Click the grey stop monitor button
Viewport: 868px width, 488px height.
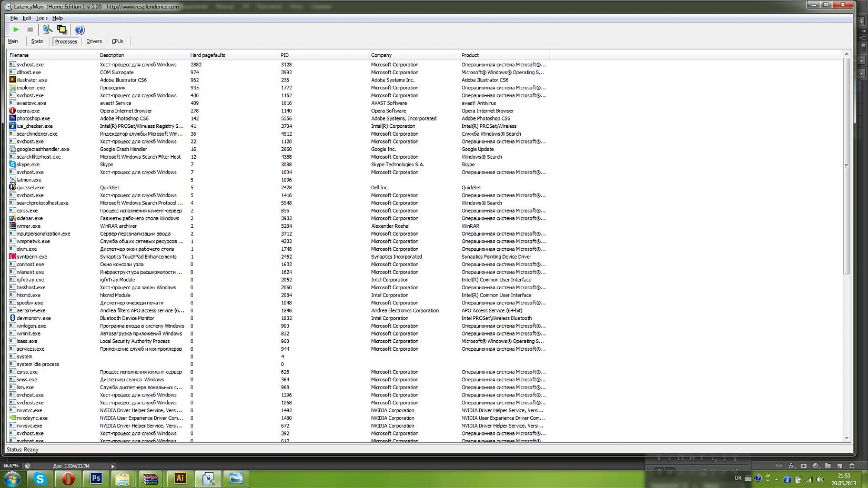coord(30,30)
